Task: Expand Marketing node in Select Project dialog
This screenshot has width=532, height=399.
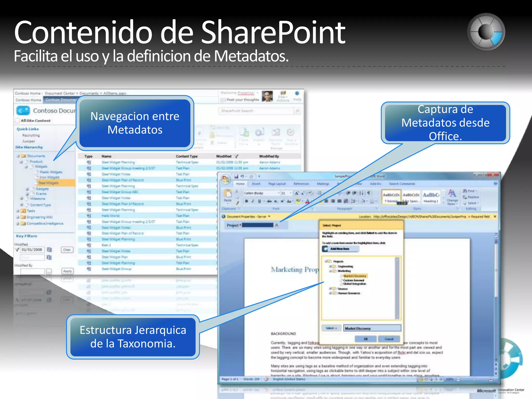Action: 330,271
